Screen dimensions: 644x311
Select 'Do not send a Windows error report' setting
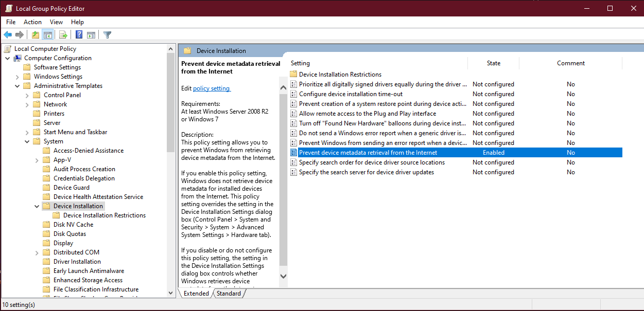382,133
